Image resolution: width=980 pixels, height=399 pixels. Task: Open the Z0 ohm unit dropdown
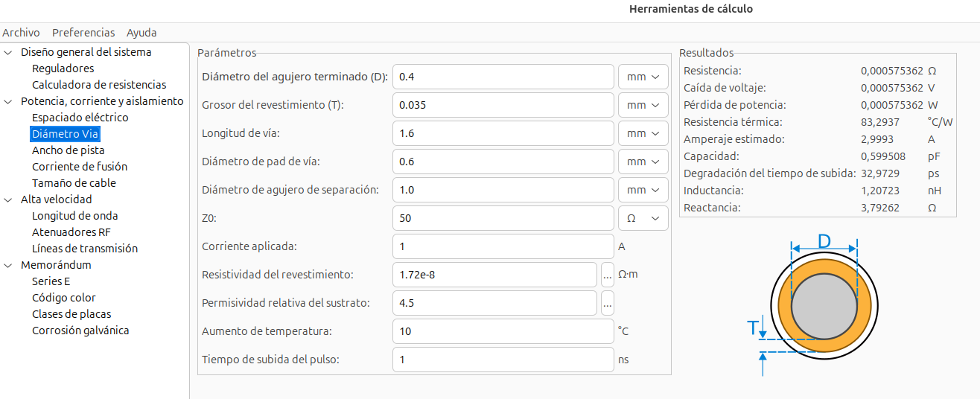(x=643, y=218)
